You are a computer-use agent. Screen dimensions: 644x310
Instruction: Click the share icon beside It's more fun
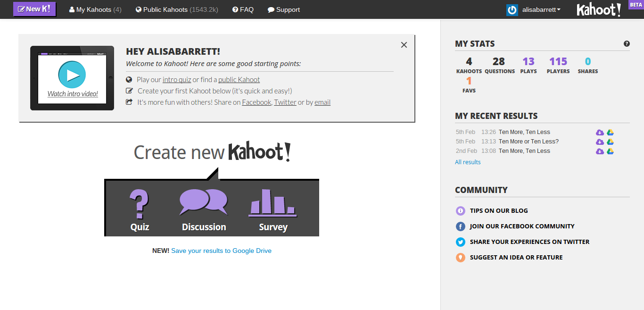(129, 102)
